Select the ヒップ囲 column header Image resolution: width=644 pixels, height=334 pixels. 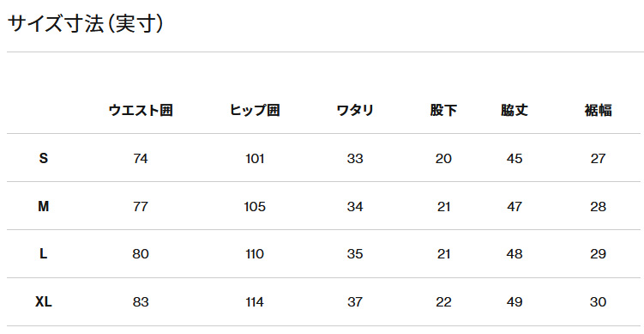[255, 110]
